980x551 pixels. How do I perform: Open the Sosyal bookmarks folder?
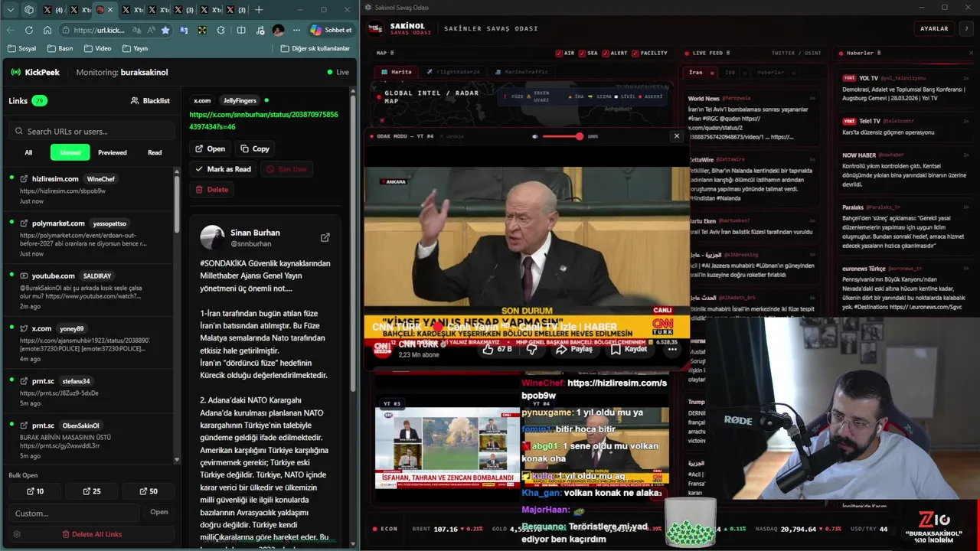tap(21, 48)
